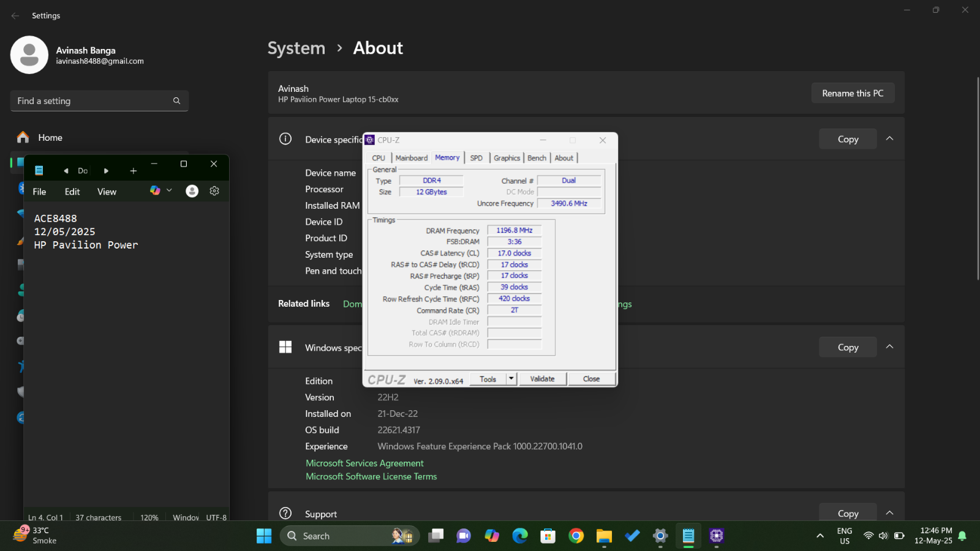The image size is (980, 551).
Task: Click the UTF-8 encoding in Notepad status bar
Action: click(216, 517)
